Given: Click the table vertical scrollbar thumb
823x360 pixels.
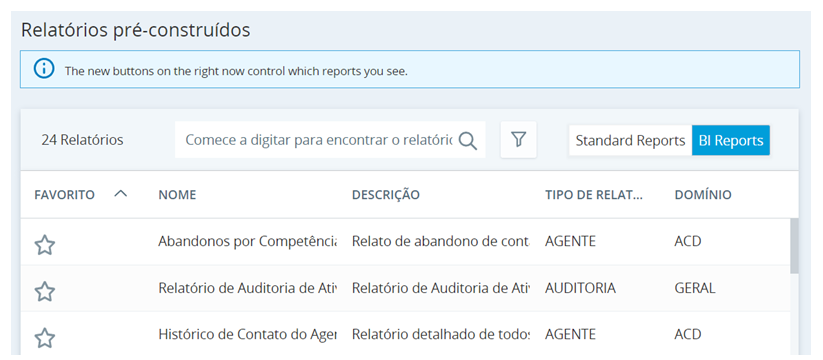Looking at the screenshot, I should [x=794, y=246].
